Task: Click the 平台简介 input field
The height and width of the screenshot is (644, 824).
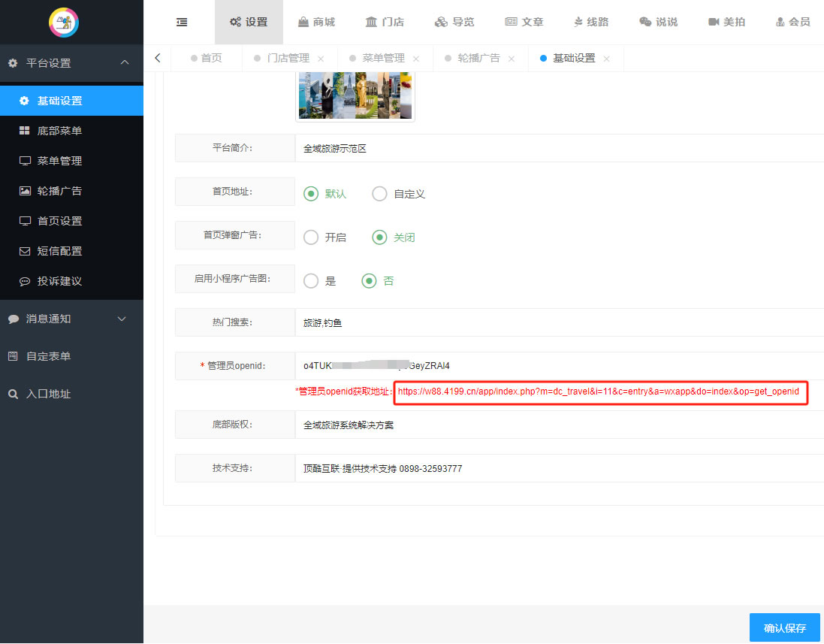Action: pos(560,148)
